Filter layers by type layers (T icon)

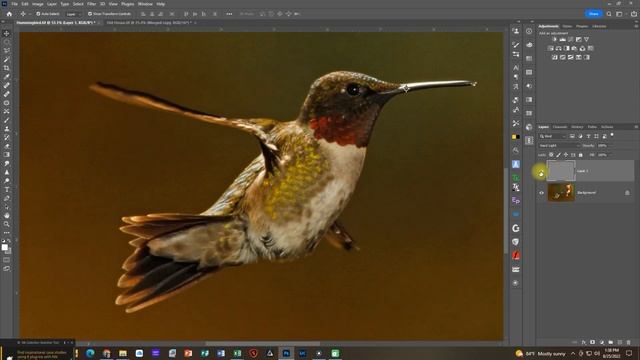point(588,136)
